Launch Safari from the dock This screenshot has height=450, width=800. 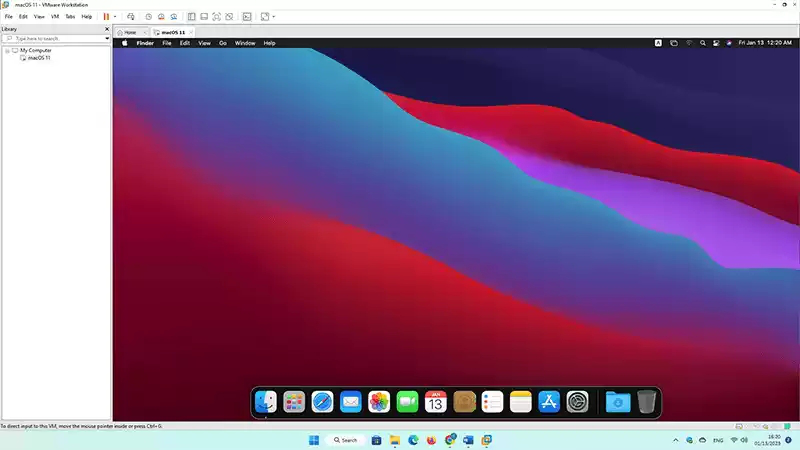(322, 402)
